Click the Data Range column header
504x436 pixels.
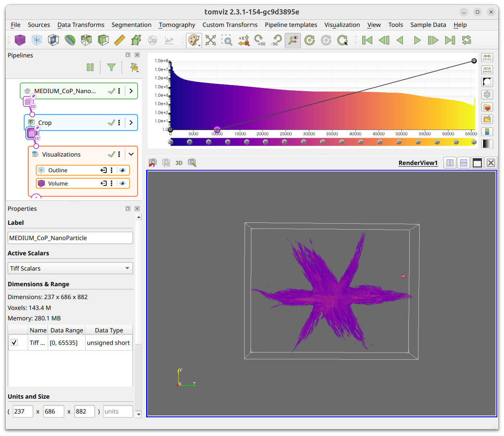(x=67, y=330)
